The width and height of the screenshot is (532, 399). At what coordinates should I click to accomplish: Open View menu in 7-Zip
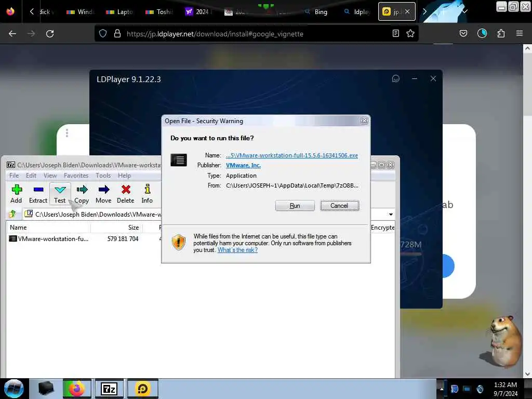(50, 176)
